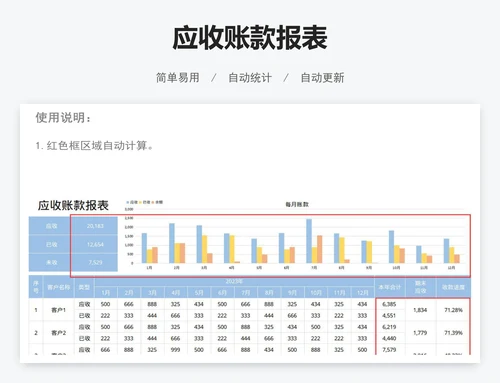The width and height of the screenshot is (500, 383).
Task: Select the yearly total 7,579
Action: click(x=389, y=350)
